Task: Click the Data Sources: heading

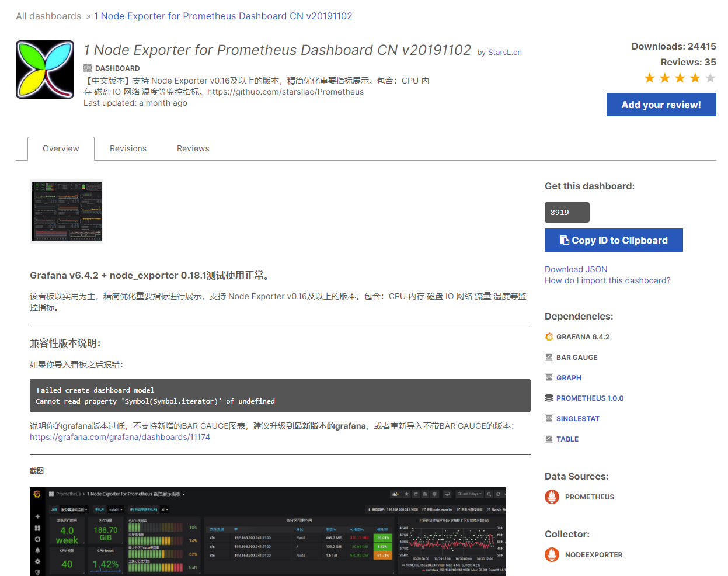Action: (577, 477)
